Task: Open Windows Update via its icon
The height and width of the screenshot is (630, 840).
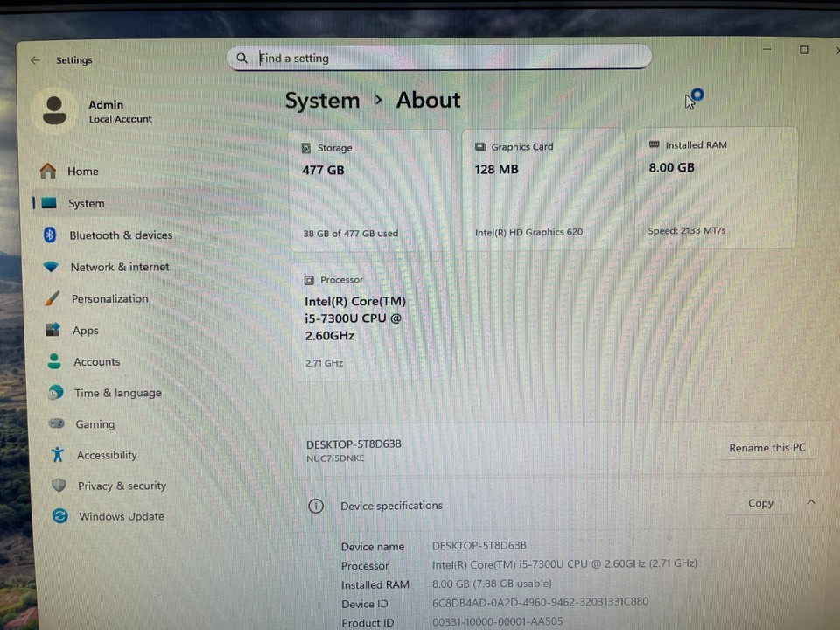Action: pos(59,516)
